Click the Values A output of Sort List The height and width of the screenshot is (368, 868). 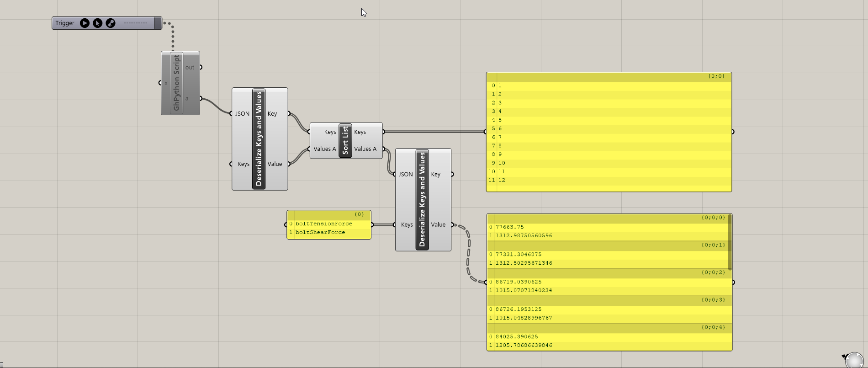click(x=365, y=149)
